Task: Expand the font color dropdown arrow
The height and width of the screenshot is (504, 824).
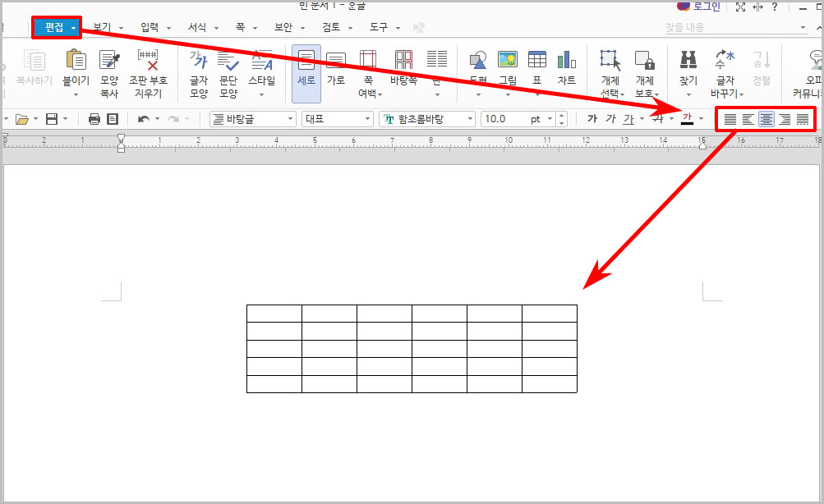Action: point(701,119)
